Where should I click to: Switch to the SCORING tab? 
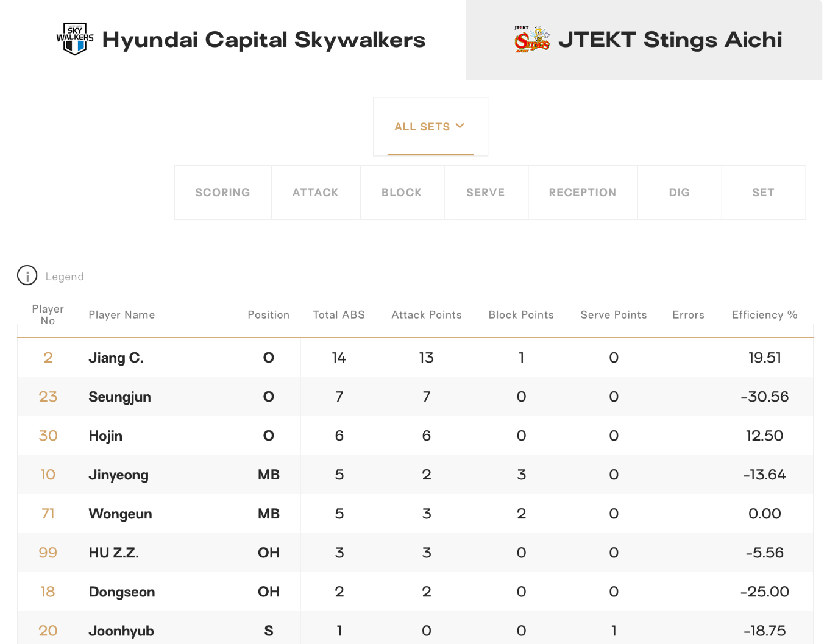[x=222, y=193]
